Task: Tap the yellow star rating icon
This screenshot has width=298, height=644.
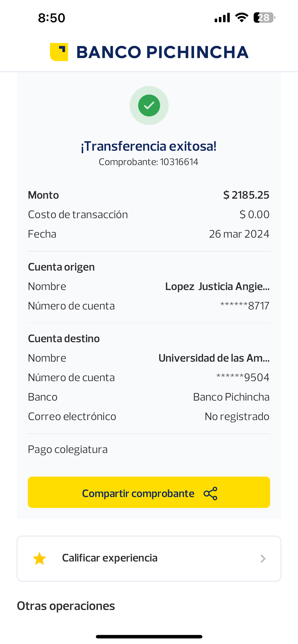Action: (x=39, y=558)
